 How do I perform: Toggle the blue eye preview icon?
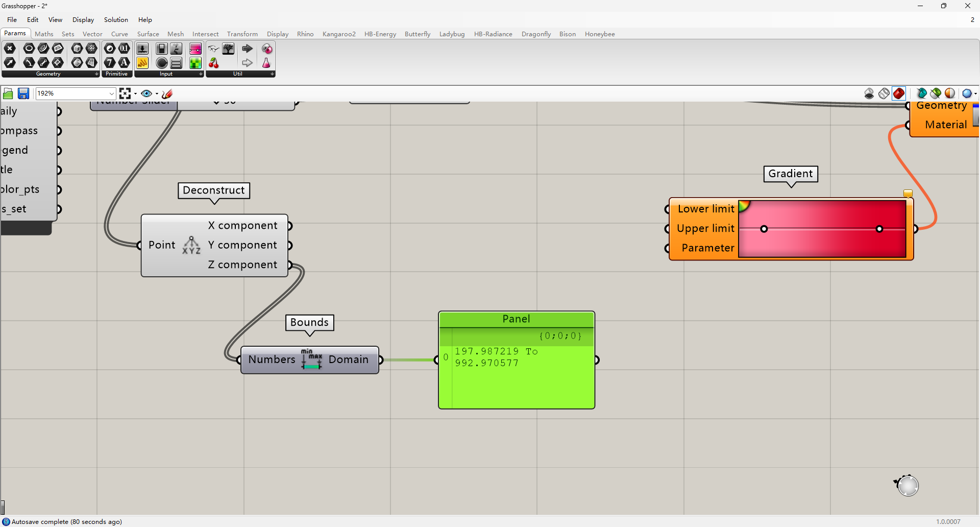pyautogui.click(x=146, y=93)
